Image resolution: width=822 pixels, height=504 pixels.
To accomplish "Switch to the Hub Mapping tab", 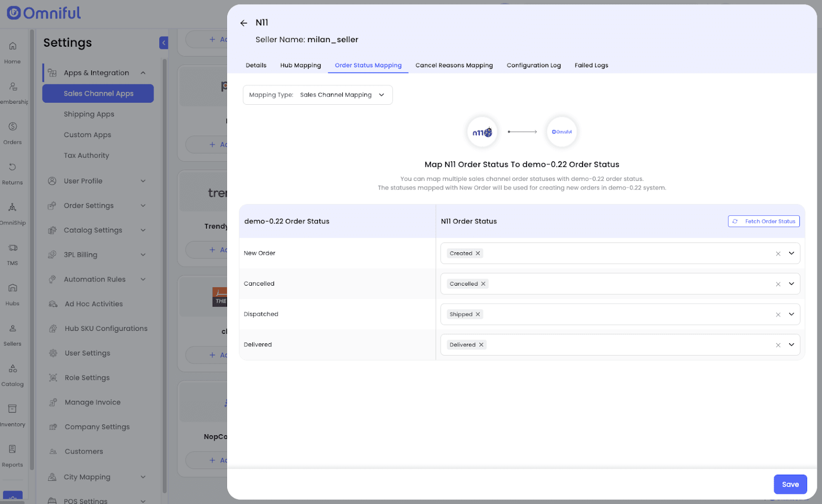I will tap(301, 65).
